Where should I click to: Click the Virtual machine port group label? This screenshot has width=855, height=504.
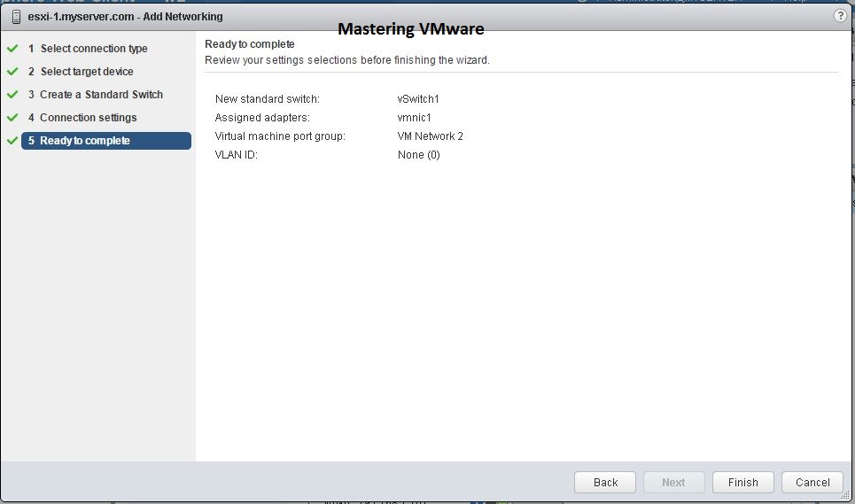(280, 136)
